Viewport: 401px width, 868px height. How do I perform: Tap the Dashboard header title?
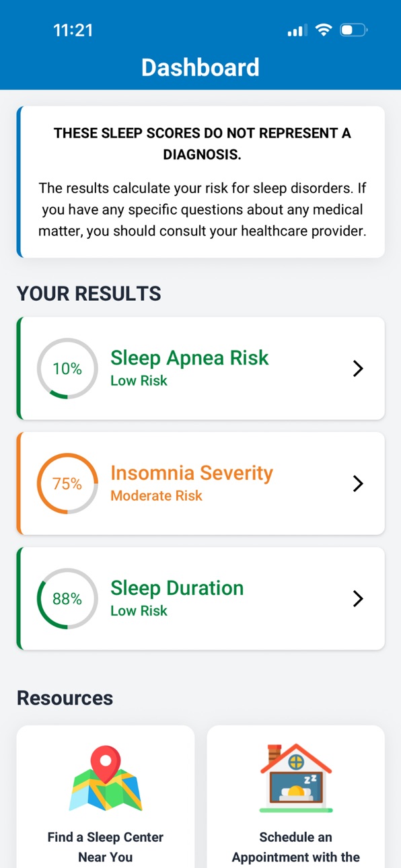pyautogui.click(x=200, y=67)
